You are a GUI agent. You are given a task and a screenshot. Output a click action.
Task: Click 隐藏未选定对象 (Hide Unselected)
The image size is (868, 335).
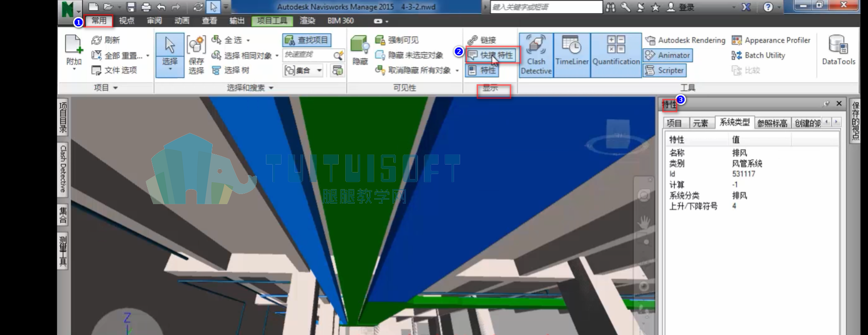click(x=409, y=55)
